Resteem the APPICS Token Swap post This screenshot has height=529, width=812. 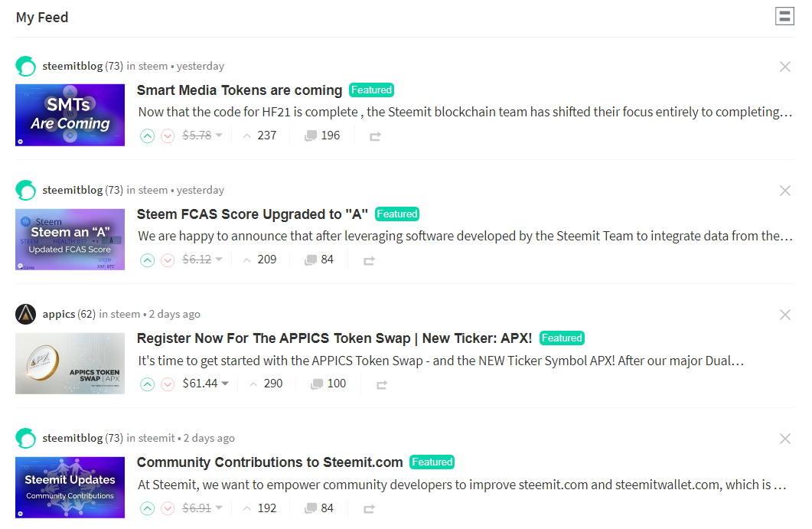coord(382,384)
